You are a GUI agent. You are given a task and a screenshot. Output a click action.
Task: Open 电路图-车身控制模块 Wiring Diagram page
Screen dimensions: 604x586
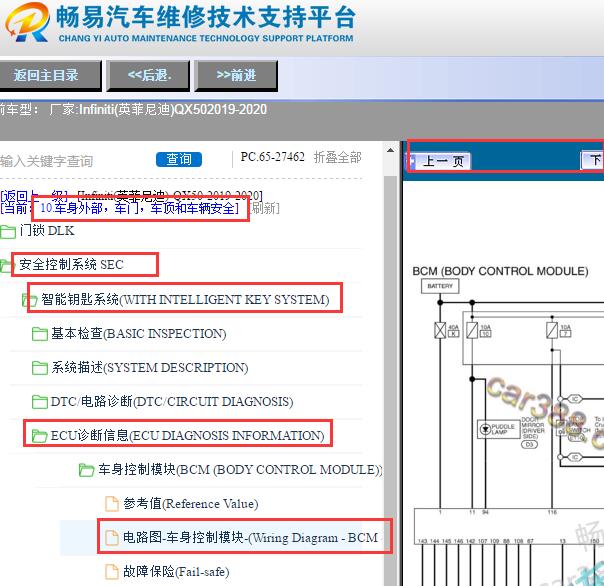(250, 537)
